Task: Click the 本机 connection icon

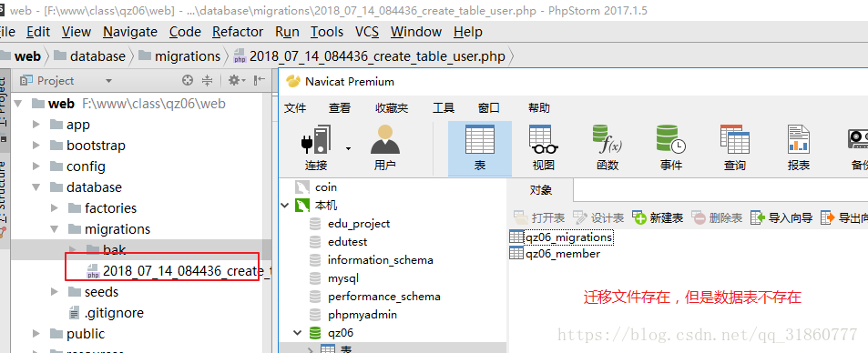Action: tap(301, 206)
